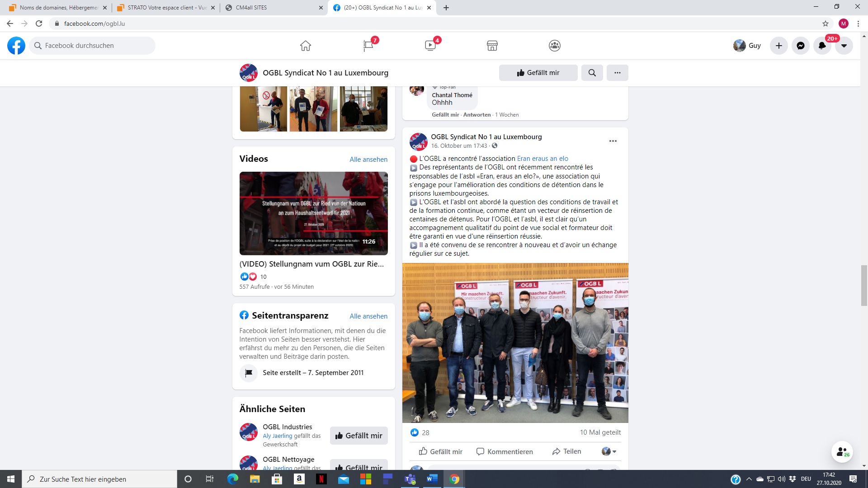Open the OGBL Nettoyage page link
The height and width of the screenshot is (488, 868).
pyautogui.click(x=288, y=460)
